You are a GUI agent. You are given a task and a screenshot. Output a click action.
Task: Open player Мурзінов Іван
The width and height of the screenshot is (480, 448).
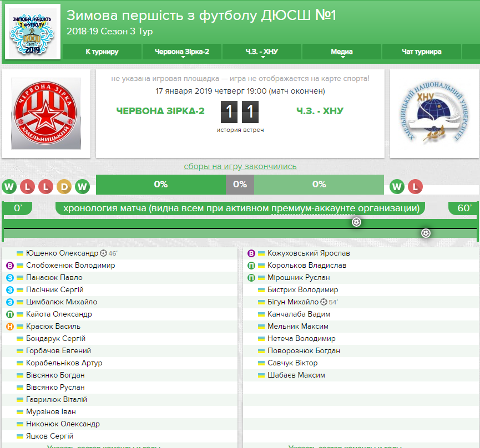[51, 412]
